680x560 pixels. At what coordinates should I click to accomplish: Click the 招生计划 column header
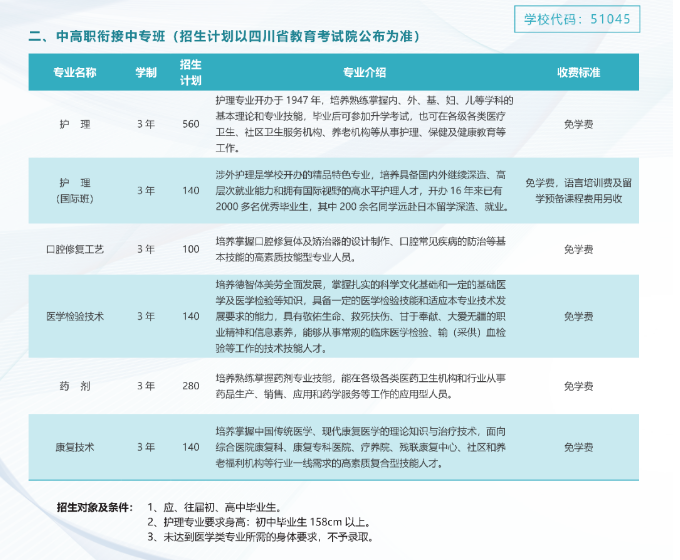tap(191, 72)
